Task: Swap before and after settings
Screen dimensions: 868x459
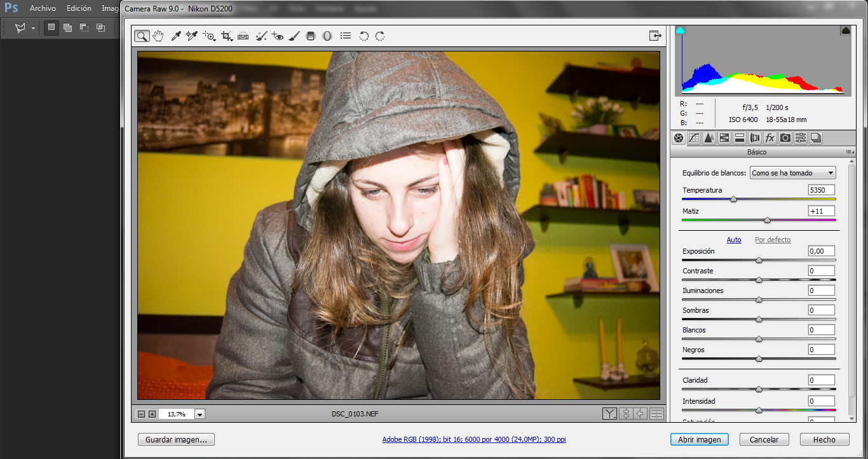Action: [626, 414]
